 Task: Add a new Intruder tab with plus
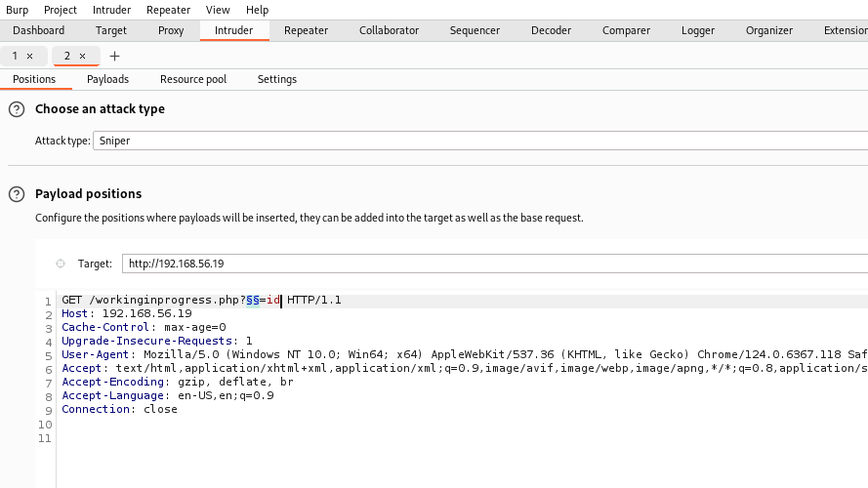coord(114,56)
